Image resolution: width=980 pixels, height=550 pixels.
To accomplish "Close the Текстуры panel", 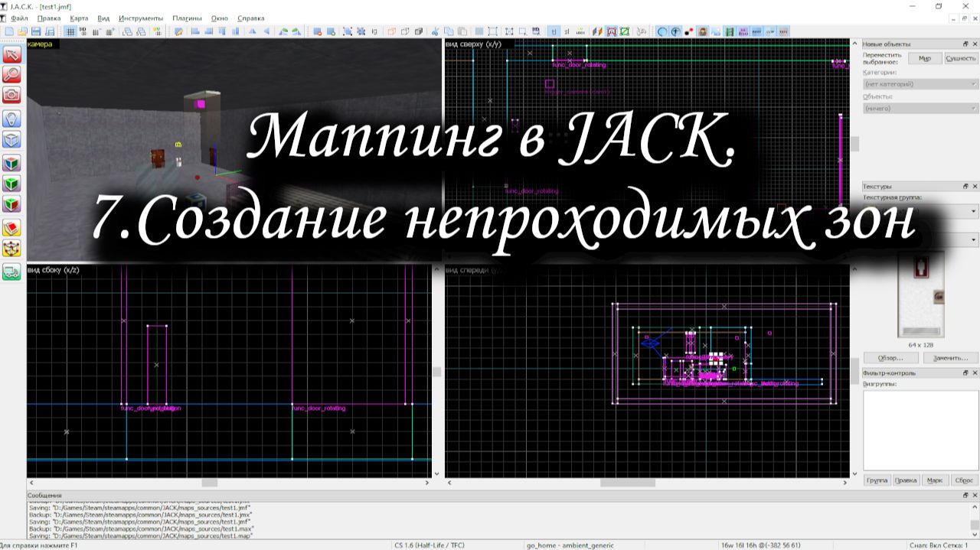I will click(x=974, y=186).
